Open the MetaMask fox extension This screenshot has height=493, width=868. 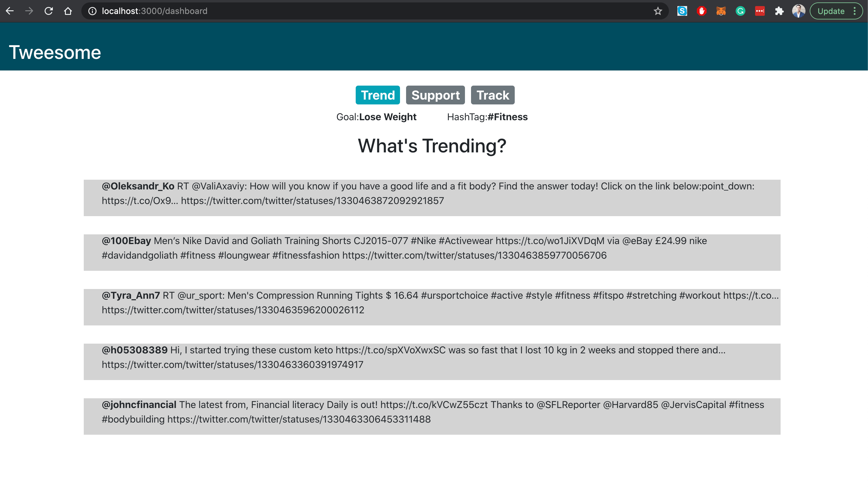tap(721, 11)
